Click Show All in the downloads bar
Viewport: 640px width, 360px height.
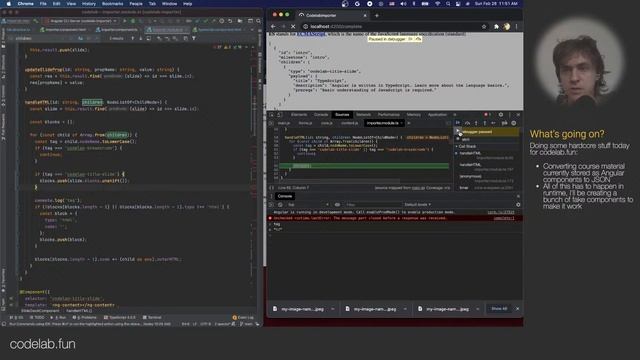pos(499,309)
